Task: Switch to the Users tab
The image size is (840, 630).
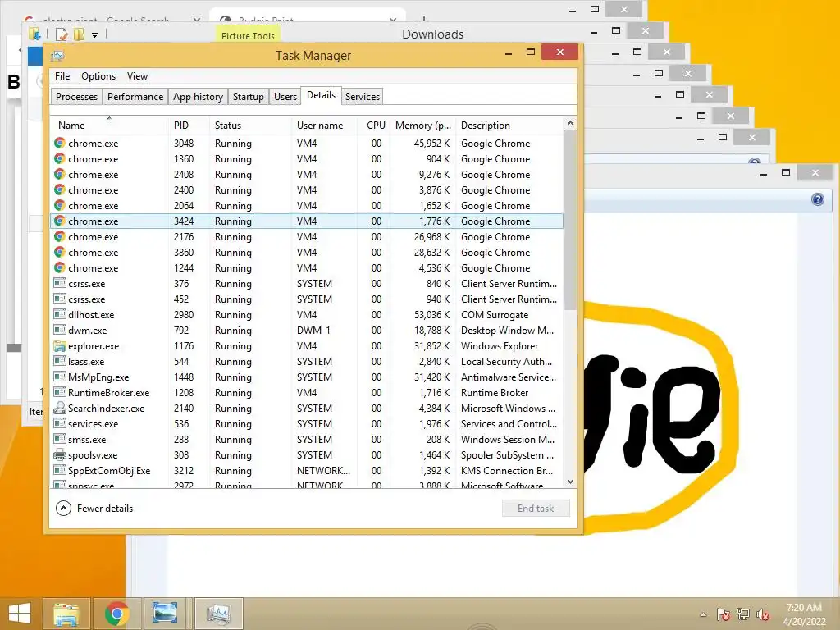Action: [x=285, y=97]
